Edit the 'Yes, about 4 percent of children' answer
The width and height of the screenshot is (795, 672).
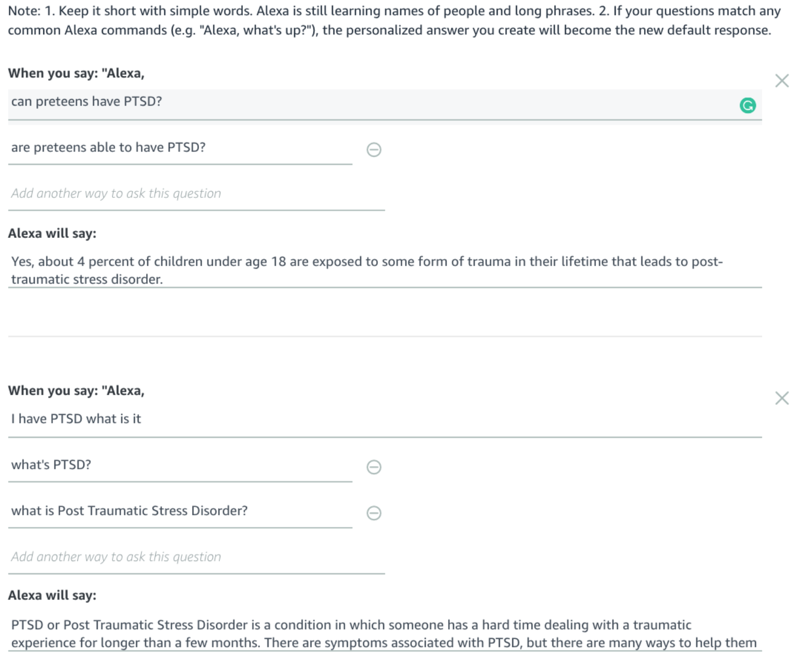click(x=385, y=270)
